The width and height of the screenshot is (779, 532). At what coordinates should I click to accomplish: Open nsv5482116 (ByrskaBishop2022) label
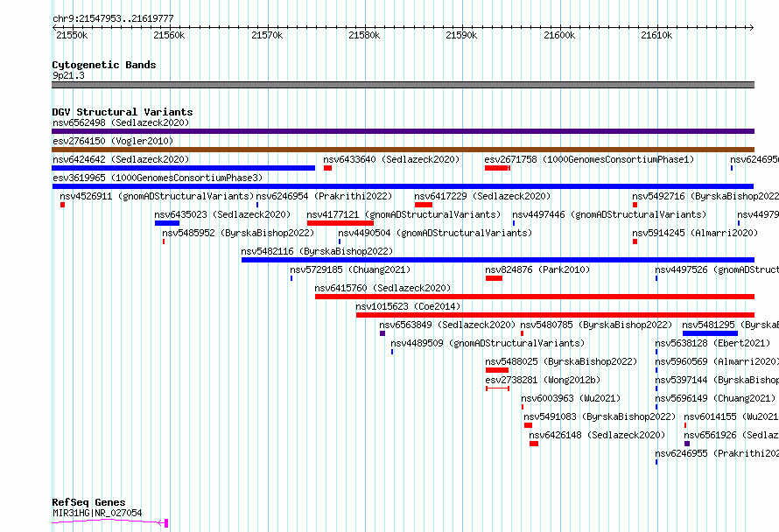point(317,251)
